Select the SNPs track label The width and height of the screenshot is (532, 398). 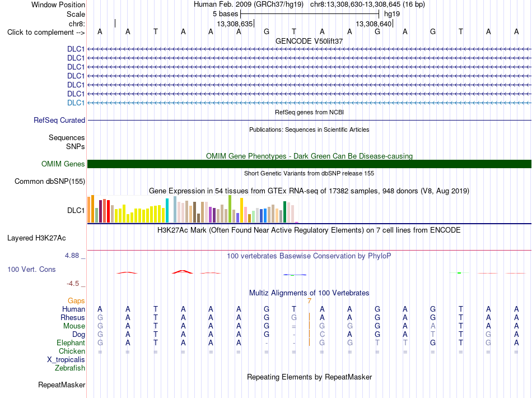coord(76,146)
